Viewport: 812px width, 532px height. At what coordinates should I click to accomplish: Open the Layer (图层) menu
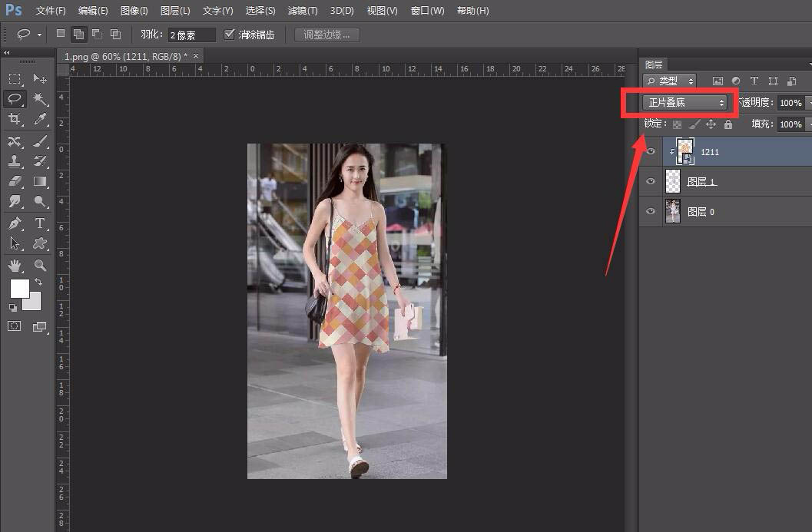click(175, 10)
